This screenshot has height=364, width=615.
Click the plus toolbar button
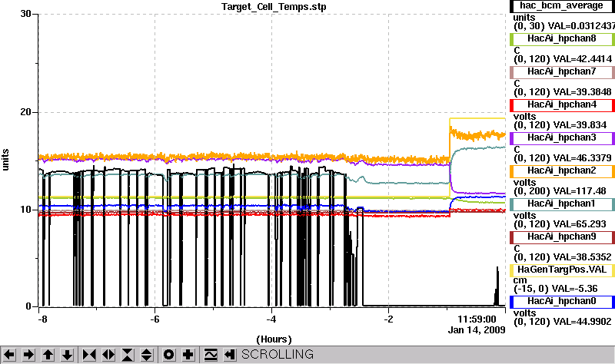tap(188, 355)
